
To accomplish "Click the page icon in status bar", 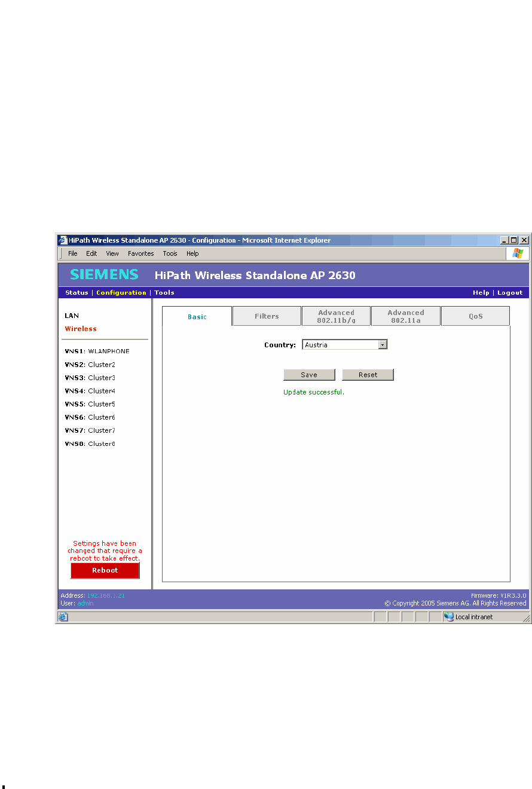I will tap(63, 617).
